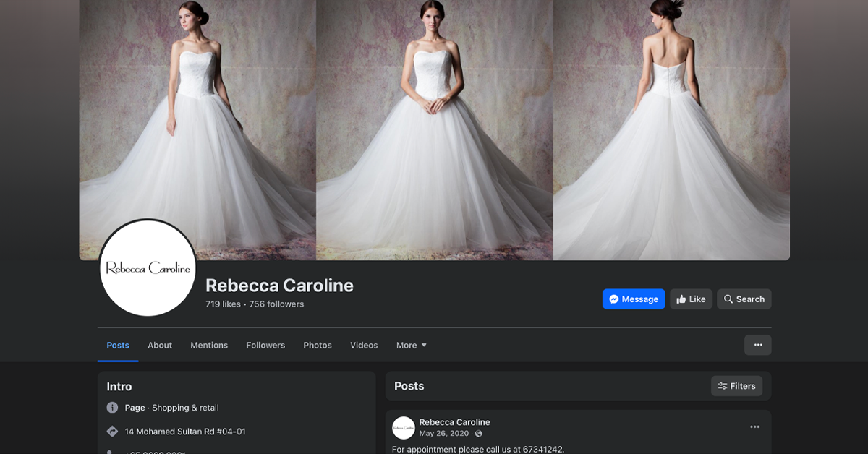Open the three-dot page options menu
Viewport: 868px width, 454px height.
click(x=757, y=345)
